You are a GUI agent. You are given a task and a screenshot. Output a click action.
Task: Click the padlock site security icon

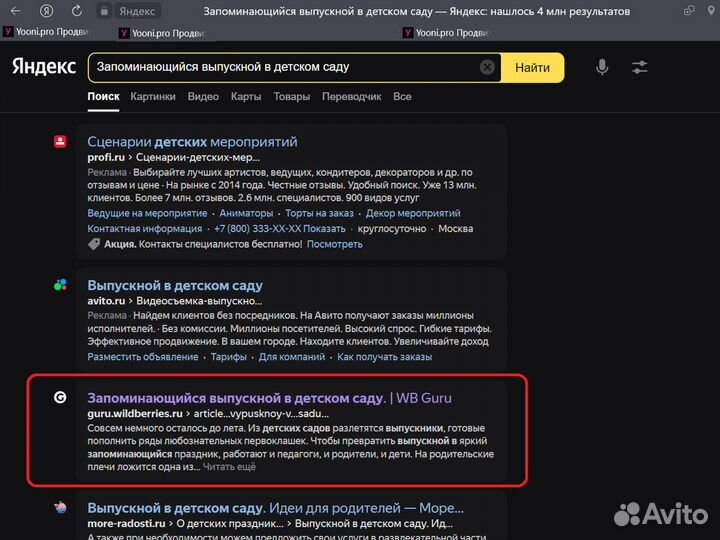[104, 11]
